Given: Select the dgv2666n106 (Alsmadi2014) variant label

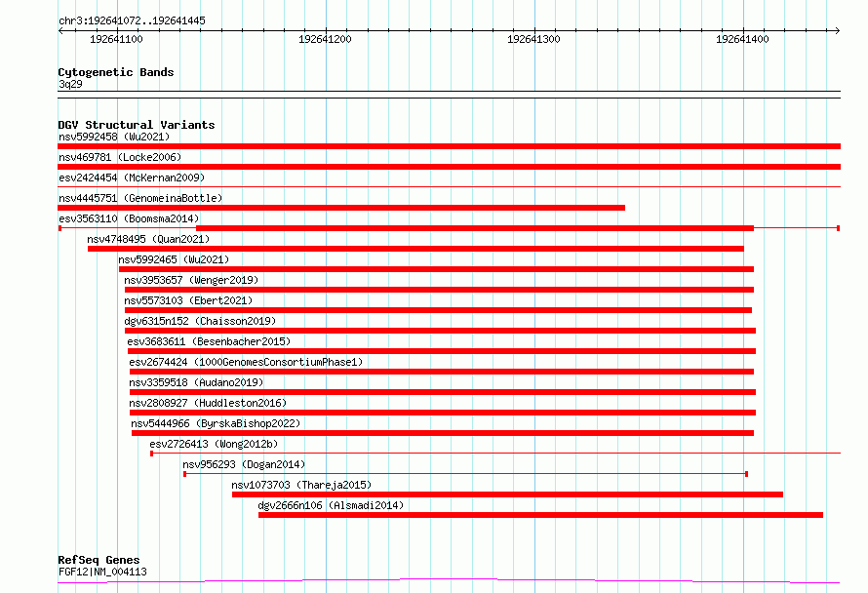Looking at the screenshot, I should (x=331, y=505).
